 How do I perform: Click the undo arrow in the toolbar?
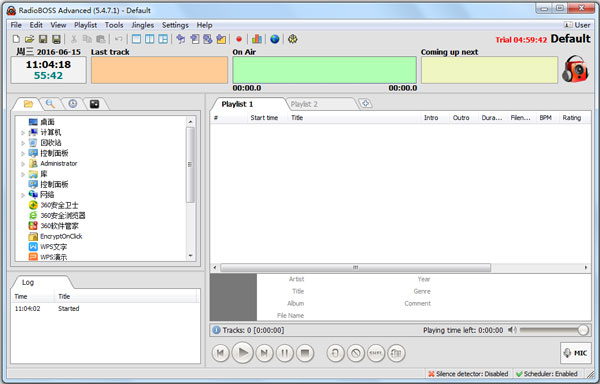(x=119, y=39)
